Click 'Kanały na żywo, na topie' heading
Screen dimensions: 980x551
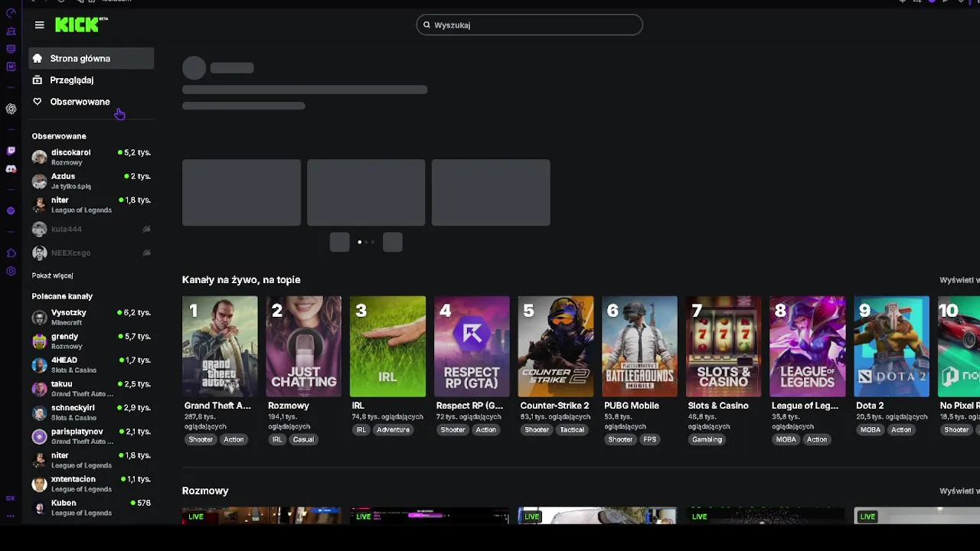tap(241, 280)
